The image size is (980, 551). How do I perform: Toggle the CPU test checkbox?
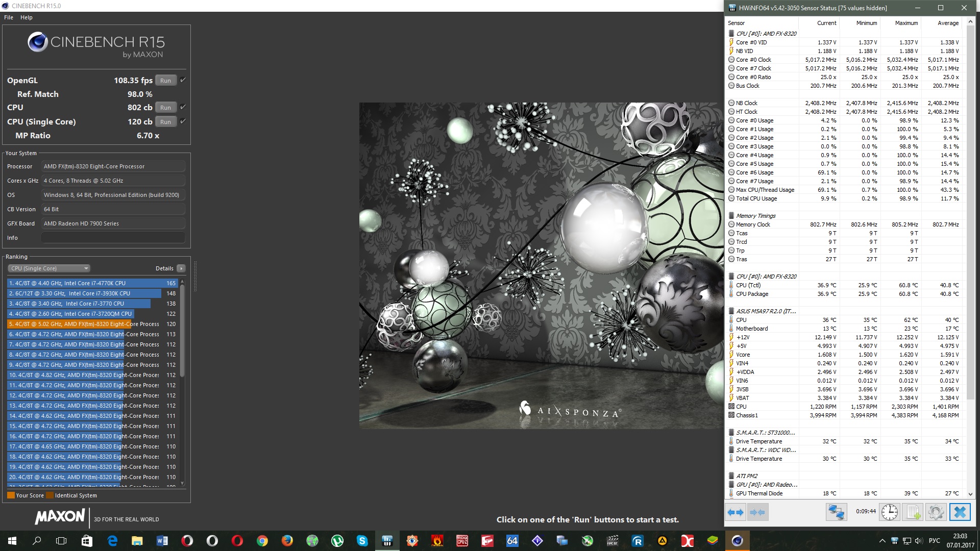(x=183, y=107)
